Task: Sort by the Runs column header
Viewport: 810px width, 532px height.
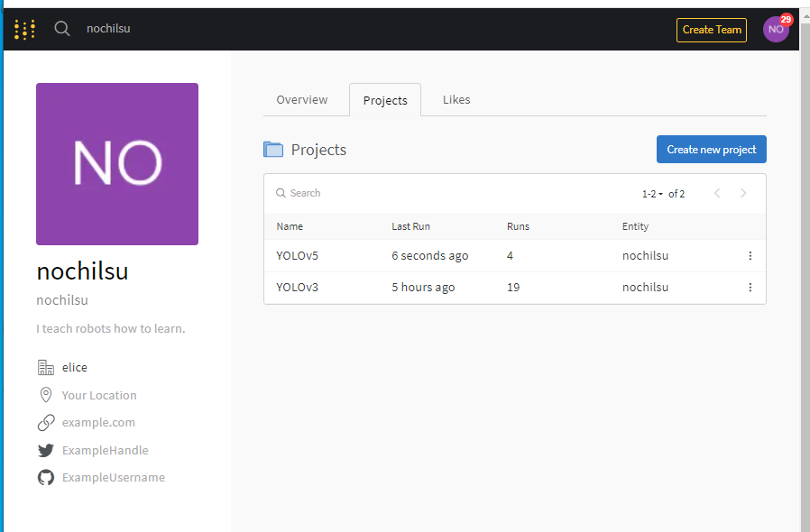Action: coord(518,226)
